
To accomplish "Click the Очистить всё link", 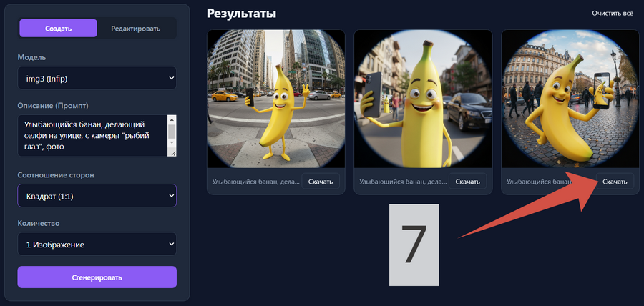I will pos(613,14).
